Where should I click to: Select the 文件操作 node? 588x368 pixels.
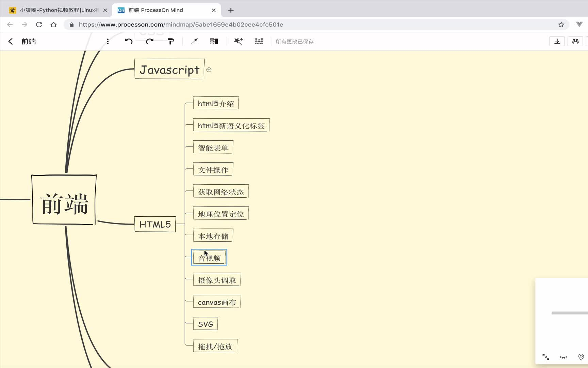click(x=213, y=169)
